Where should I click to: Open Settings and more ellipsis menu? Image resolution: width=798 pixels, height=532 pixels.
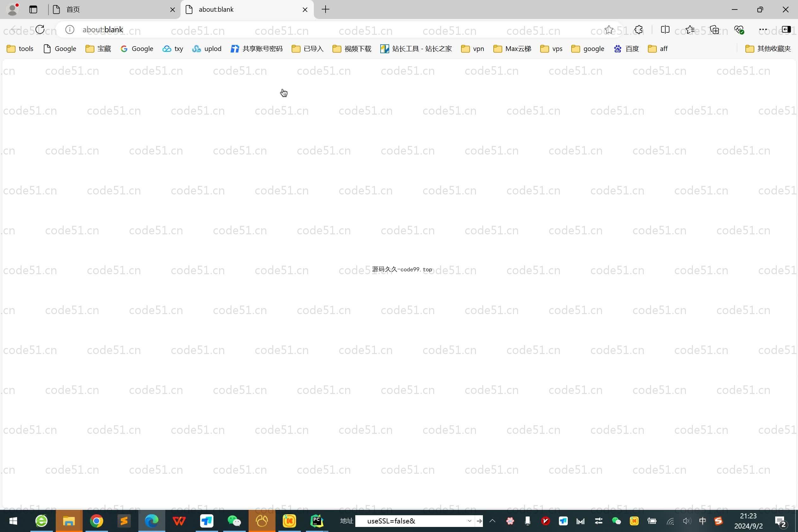[x=763, y=29]
